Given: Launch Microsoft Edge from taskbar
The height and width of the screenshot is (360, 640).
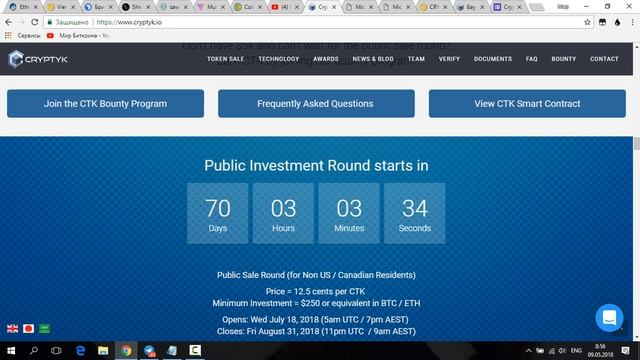Looking at the screenshot, I should tap(80, 351).
